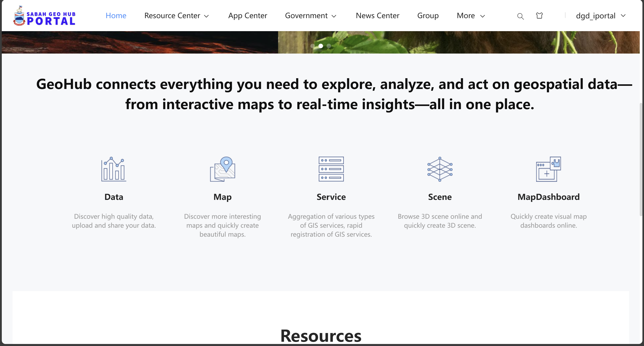Open the Scene 3D browsing icon
Screen dimensions: 644x346
(x=440, y=169)
